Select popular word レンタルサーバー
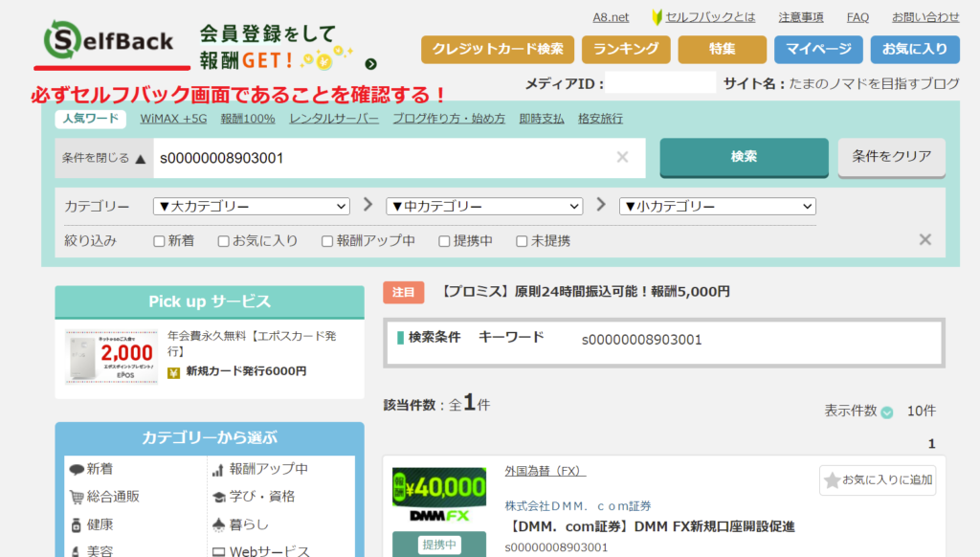The height and width of the screenshot is (557, 980). coord(334,119)
